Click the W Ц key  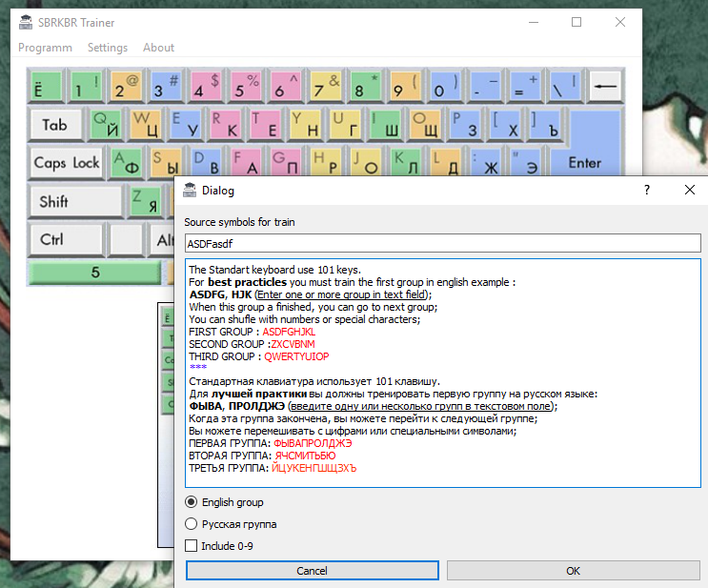pos(146,124)
